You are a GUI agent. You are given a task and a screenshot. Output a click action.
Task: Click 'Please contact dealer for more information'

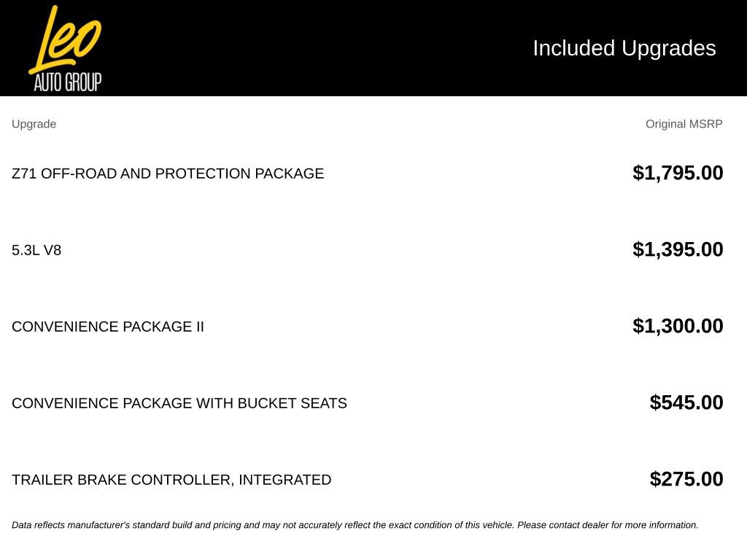pos(608,525)
